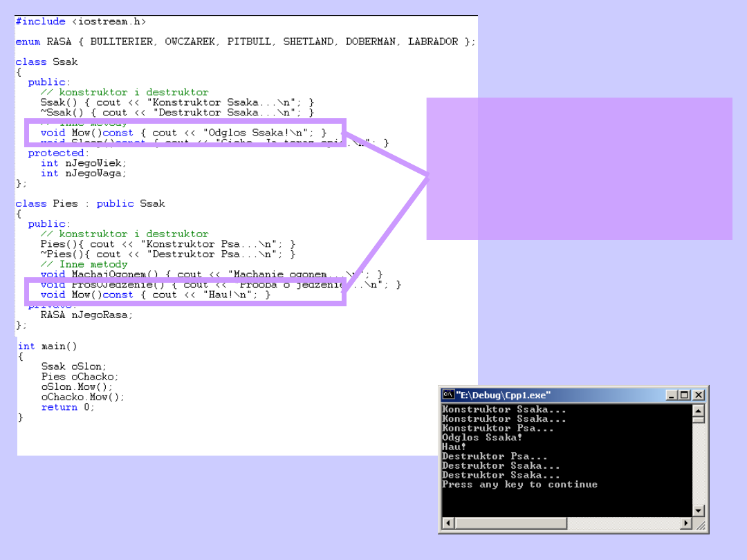The image size is (747, 560).
Task: Click the ~Pies() destructor code line
Action: 167,254
